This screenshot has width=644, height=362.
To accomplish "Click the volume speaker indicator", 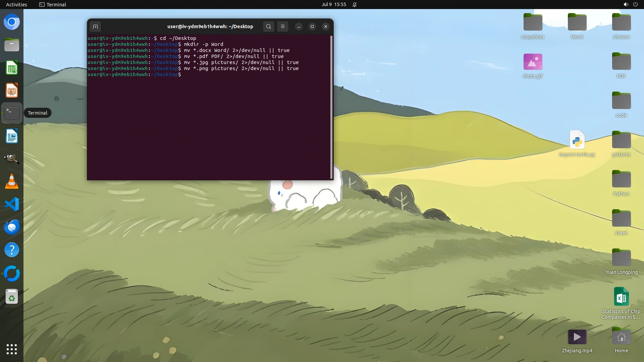I will [x=626, y=4].
